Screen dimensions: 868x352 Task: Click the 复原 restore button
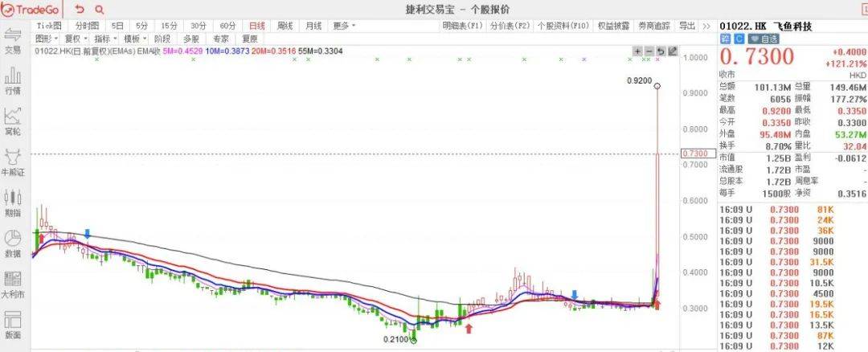pyautogui.click(x=250, y=39)
